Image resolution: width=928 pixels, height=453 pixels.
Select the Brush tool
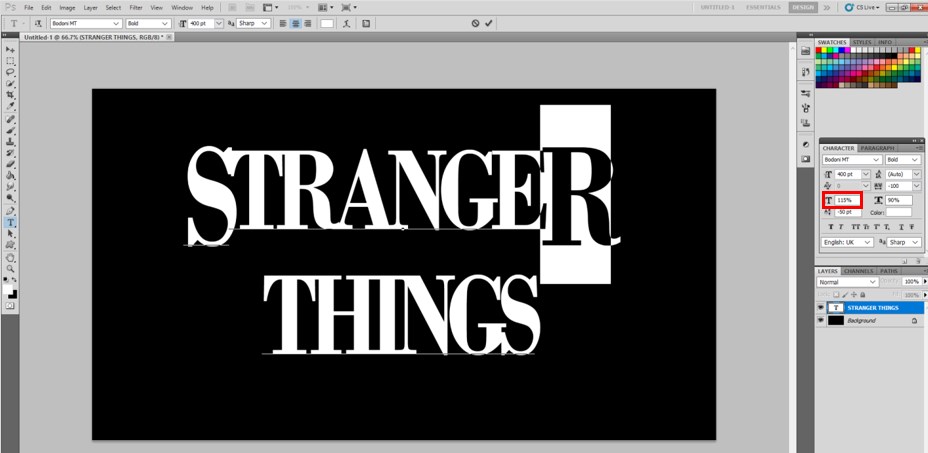[10, 131]
